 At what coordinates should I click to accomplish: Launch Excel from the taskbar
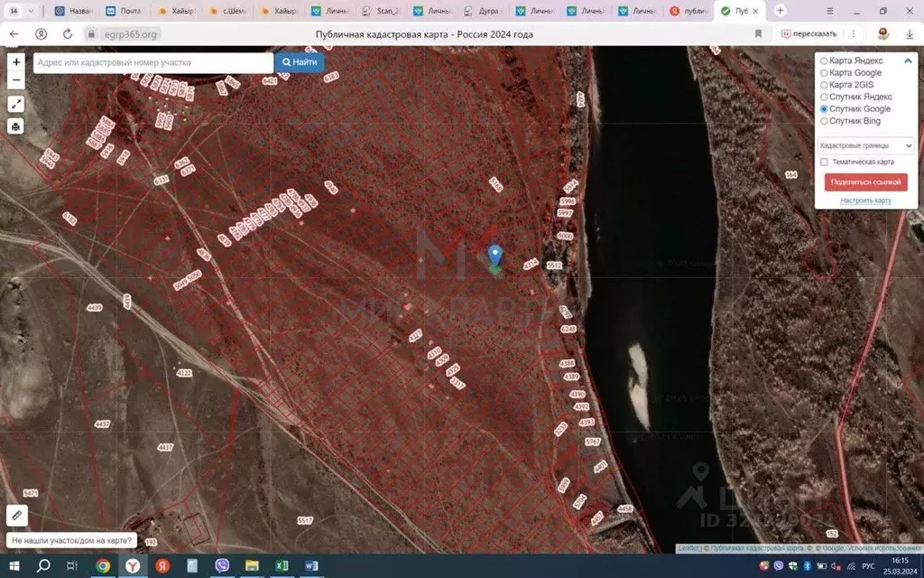282,565
